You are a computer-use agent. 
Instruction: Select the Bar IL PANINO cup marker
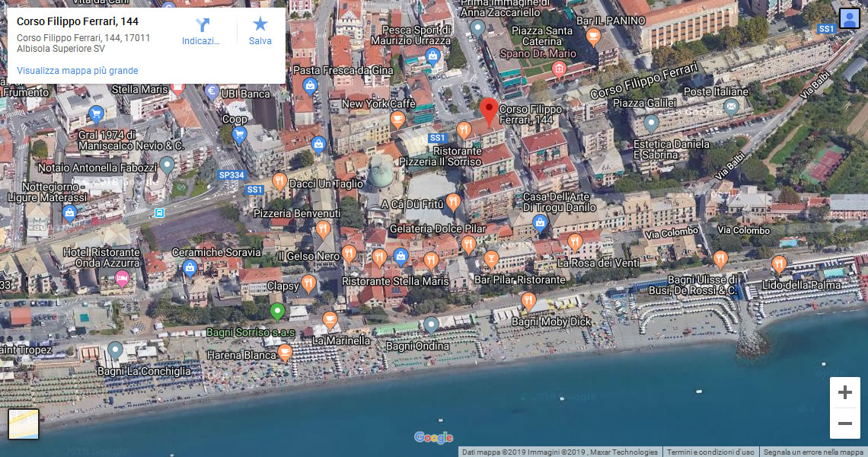593,37
